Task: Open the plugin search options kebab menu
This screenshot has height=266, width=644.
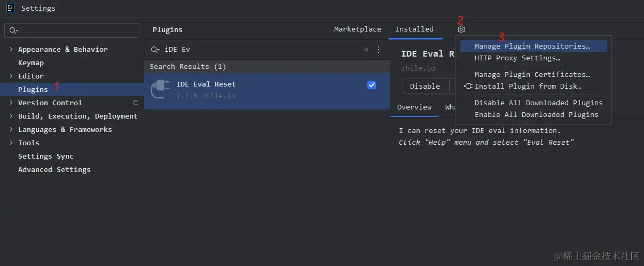Action: 379,50
